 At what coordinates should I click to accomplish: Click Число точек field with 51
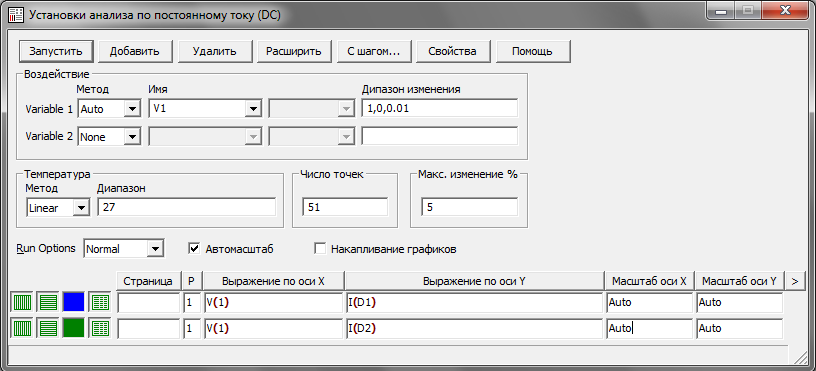point(345,207)
